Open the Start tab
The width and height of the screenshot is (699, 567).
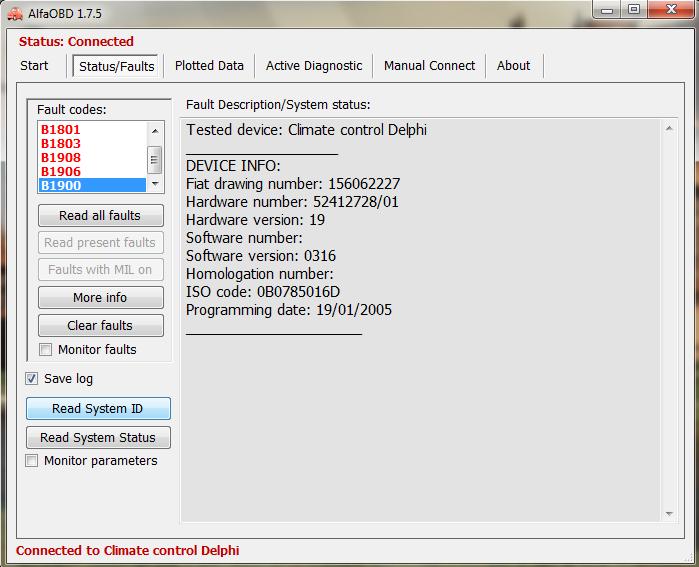34,66
